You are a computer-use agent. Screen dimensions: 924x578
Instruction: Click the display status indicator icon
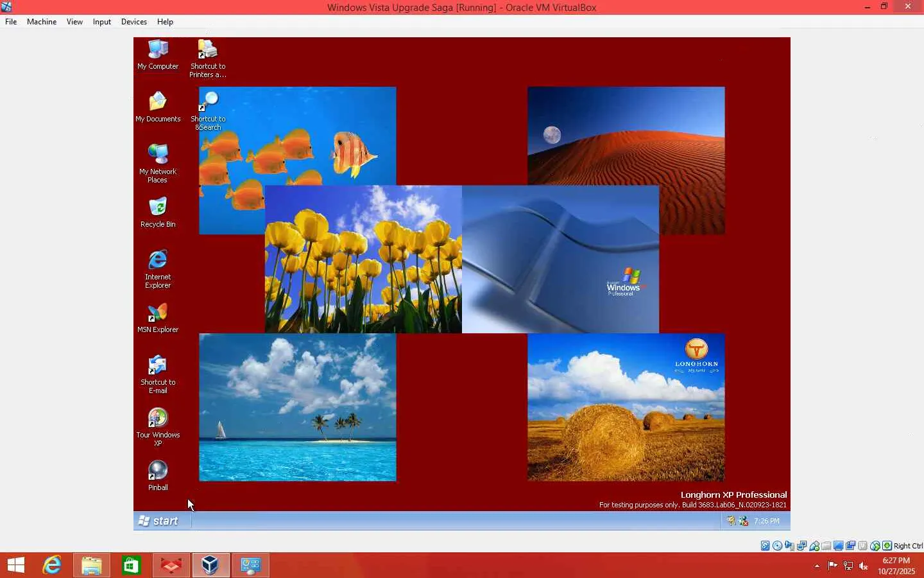pos(839,546)
